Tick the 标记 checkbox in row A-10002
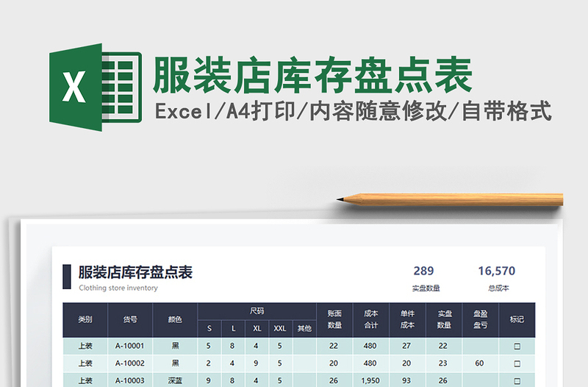 click(x=517, y=363)
